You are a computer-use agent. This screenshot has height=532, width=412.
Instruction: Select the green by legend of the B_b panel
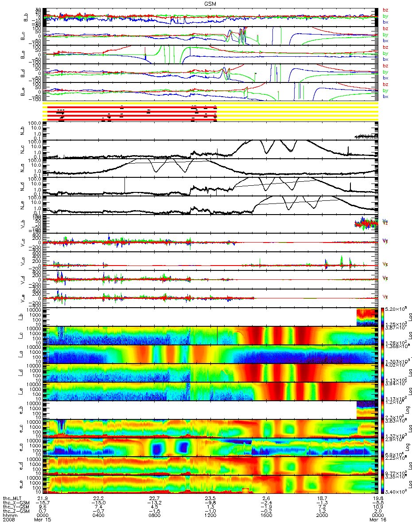pyautogui.click(x=385, y=16)
